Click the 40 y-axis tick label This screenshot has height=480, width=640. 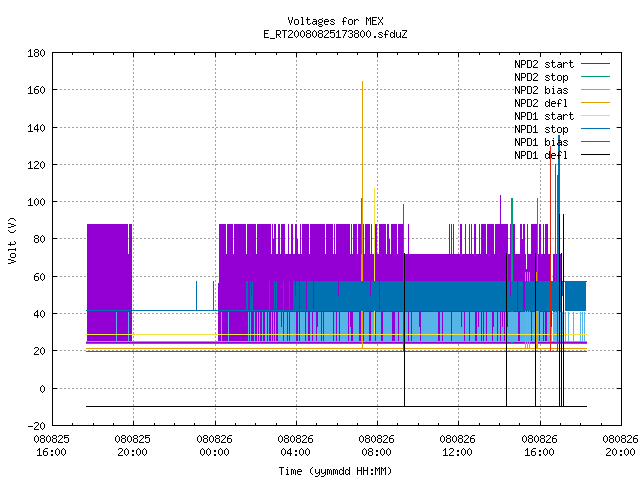pos(39,314)
